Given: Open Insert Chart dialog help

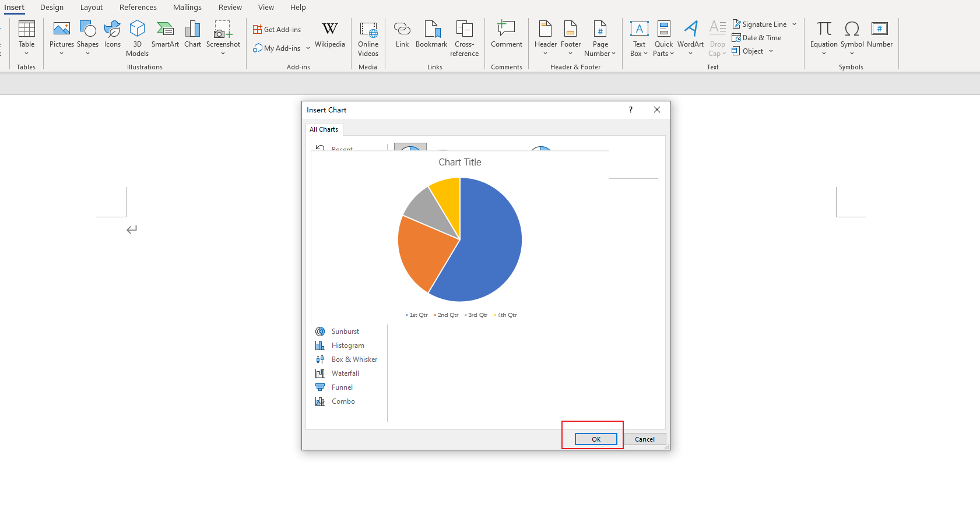Looking at the screenshot, I should coord(630,110).
